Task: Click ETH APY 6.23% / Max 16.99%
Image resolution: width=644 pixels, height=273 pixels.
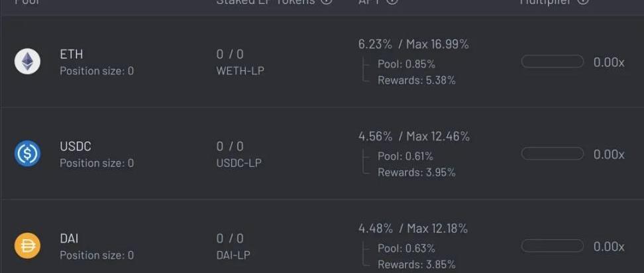Action: [413, 44]
